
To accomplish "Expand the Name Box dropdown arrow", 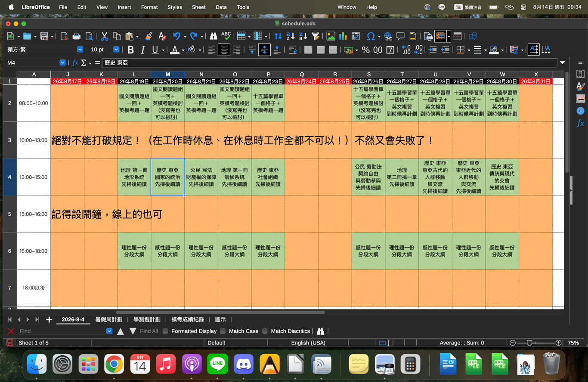I will pos(62,62).
